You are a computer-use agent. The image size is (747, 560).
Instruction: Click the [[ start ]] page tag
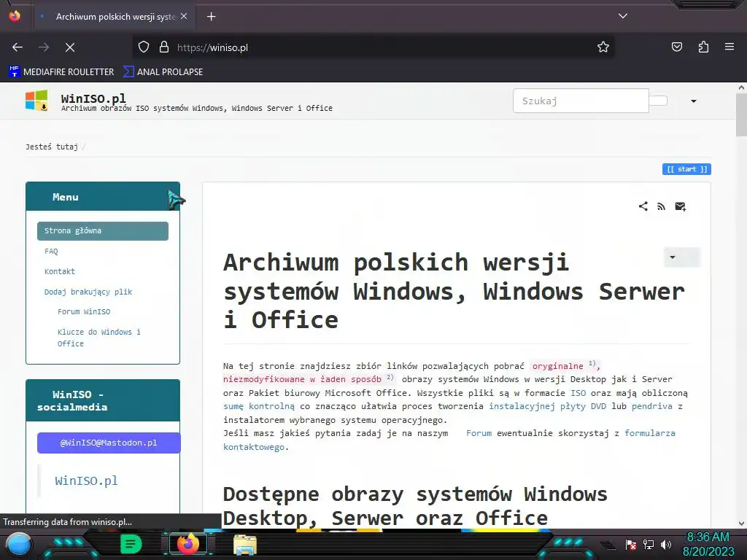click(x=686, y=169)
